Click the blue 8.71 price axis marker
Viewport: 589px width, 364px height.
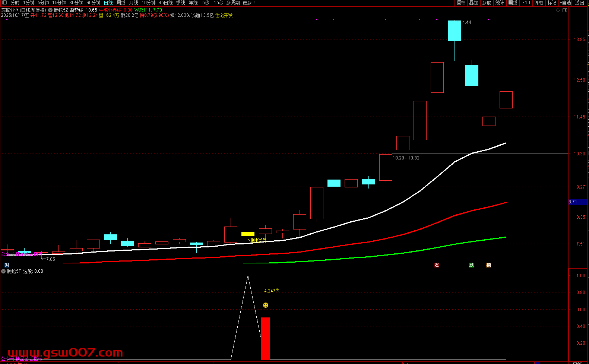pyautogui.click(x=577, y=202)
